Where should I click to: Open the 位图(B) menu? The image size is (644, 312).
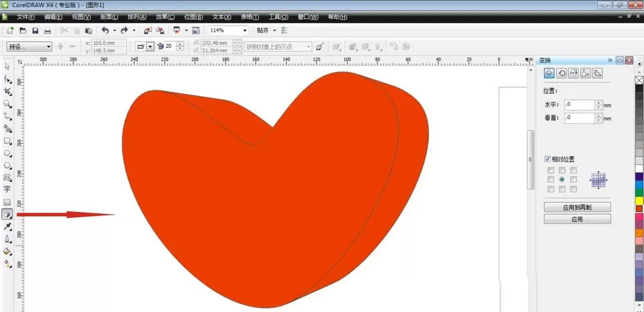point(193,17)
